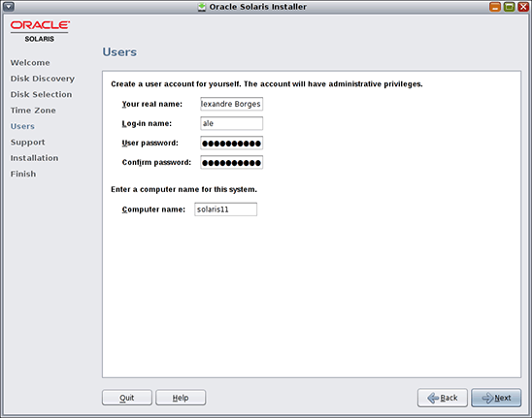Select Time Zone step in sidebar

[33, 111]
